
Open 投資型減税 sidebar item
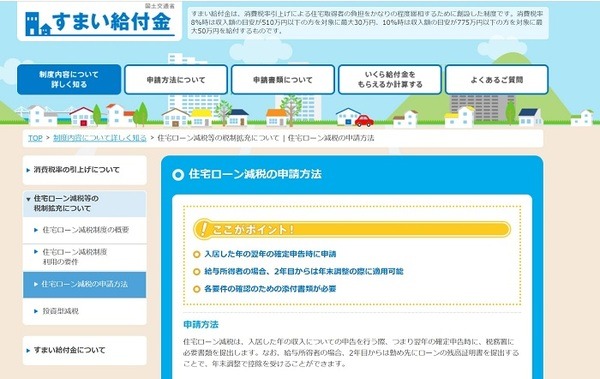pyautogui.click(x=85, y=311)
